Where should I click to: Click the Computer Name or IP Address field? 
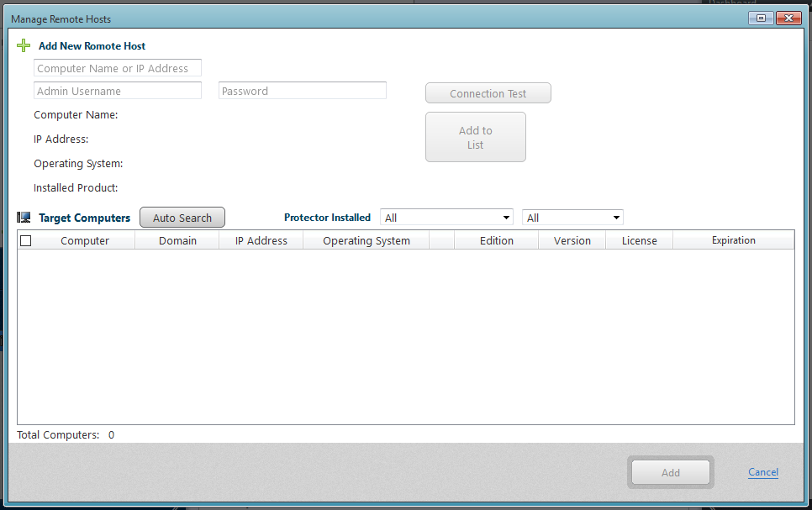coord(117,67)
